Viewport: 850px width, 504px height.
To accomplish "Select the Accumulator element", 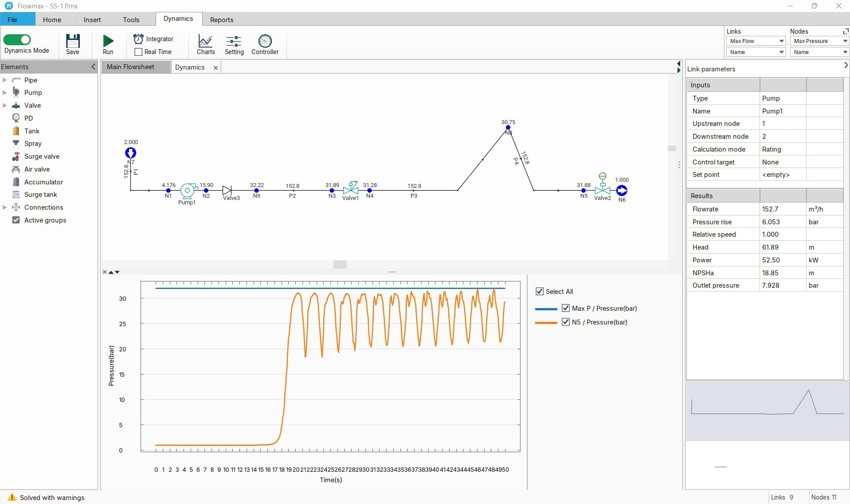I will [x=16, y=182].
